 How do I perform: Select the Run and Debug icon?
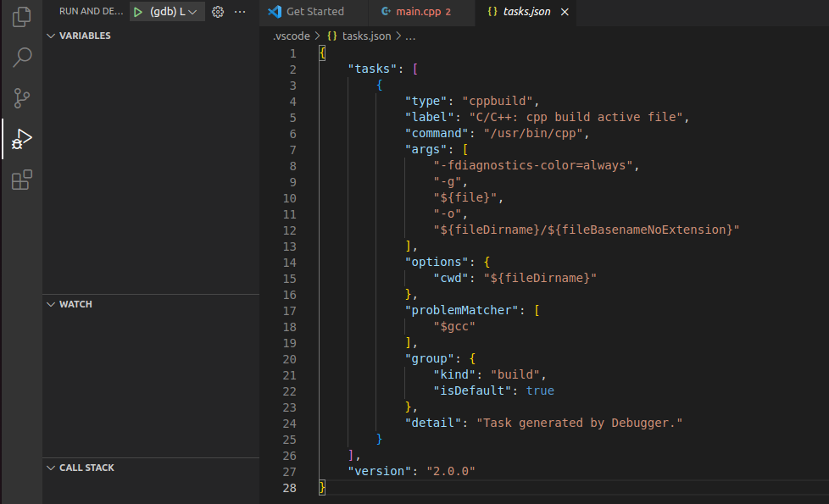coord(22,139)
